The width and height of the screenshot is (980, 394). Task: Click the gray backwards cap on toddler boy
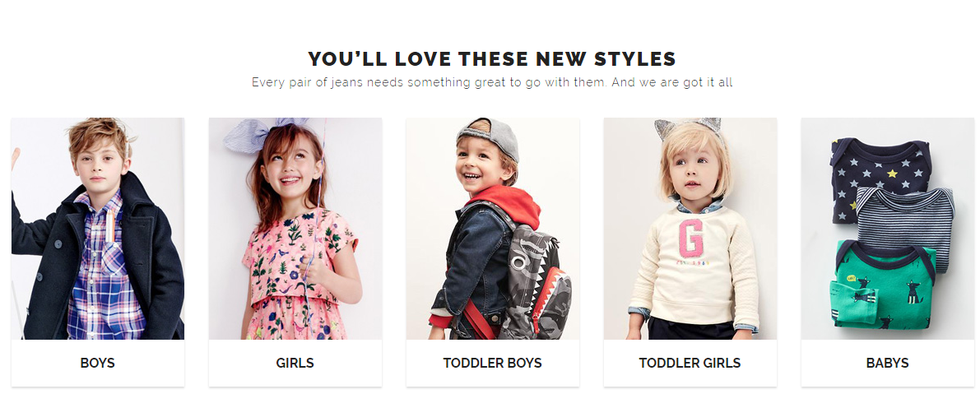coord(490,137)
